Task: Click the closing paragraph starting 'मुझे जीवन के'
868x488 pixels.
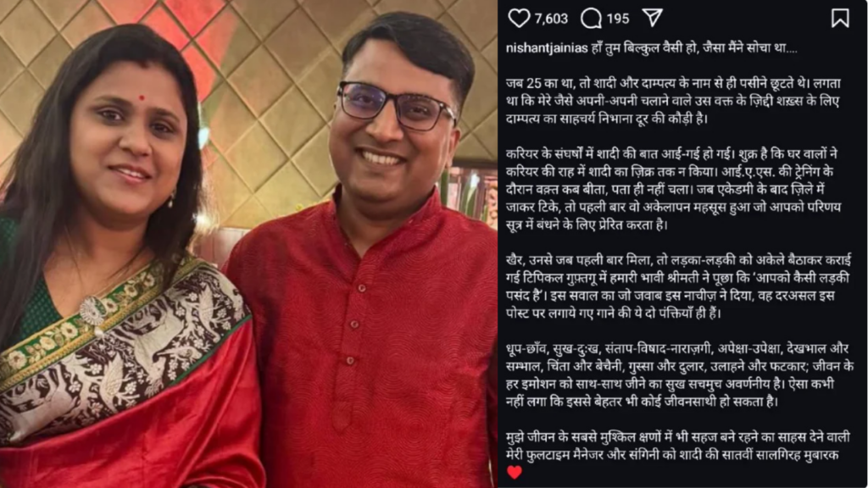Action: [x=677, y=446]
